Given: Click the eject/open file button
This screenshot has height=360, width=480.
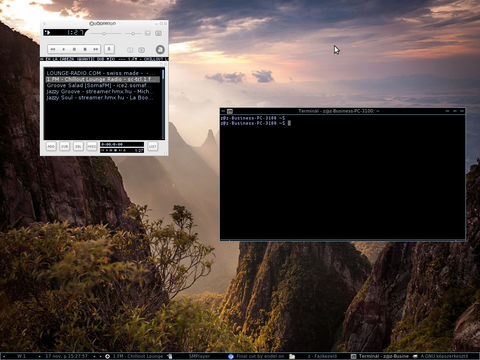Looking at the screenshot, I should coord(109,49).
